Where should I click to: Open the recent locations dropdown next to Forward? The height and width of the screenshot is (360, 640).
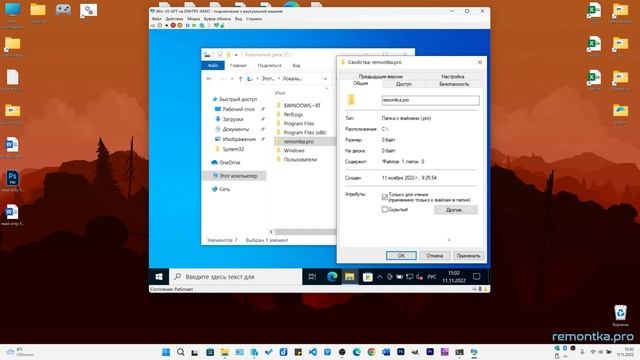point(232,78)
